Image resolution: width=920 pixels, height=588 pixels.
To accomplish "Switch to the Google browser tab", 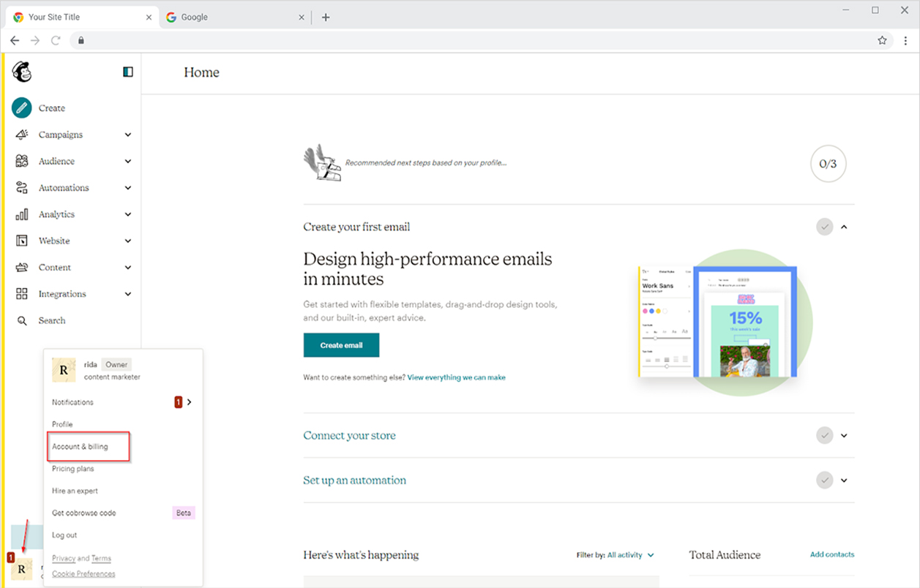I will click(227, 17).
